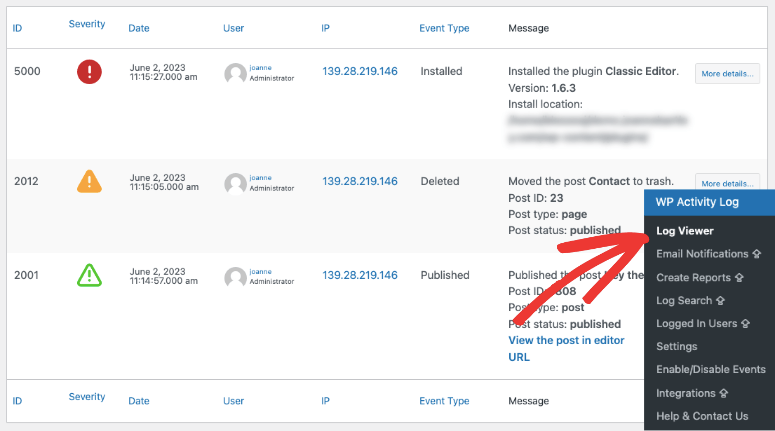The height and width of the screenshot is (431, 775).
Task: Sort by IP in the top header
Action: click(x=325, y=28)
